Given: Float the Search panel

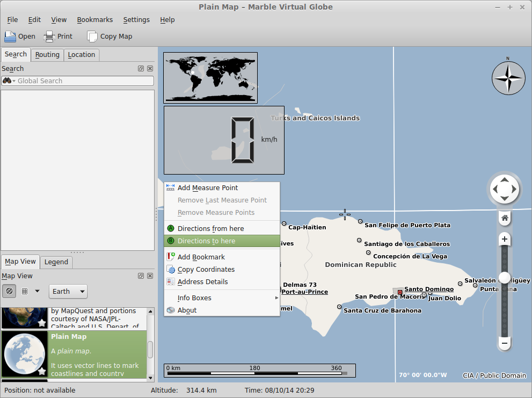Looking at the screenshot, I should (141, 69).
